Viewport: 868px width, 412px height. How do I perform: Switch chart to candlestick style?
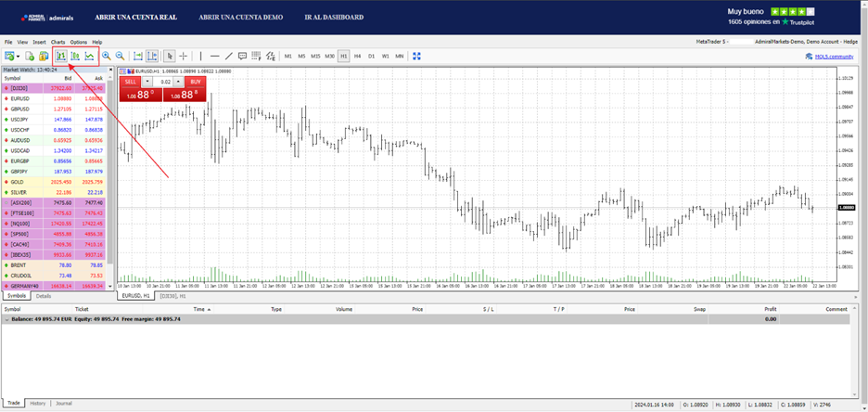click(75, 56)
